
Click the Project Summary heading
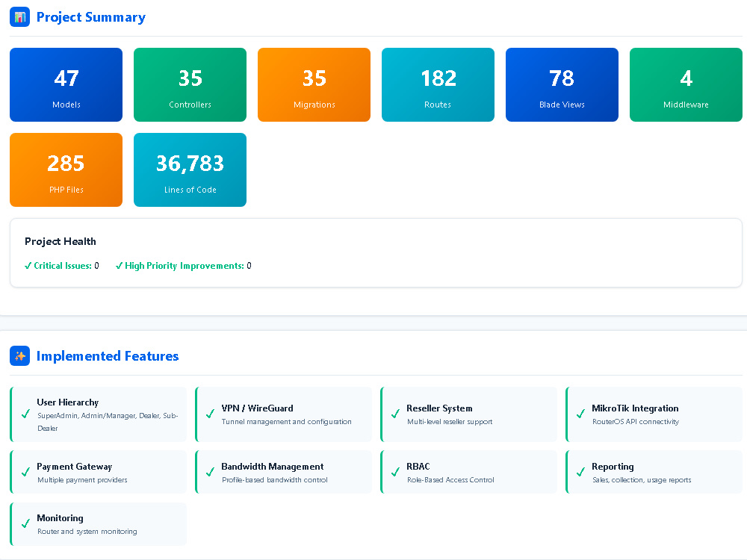coord(91,18)
